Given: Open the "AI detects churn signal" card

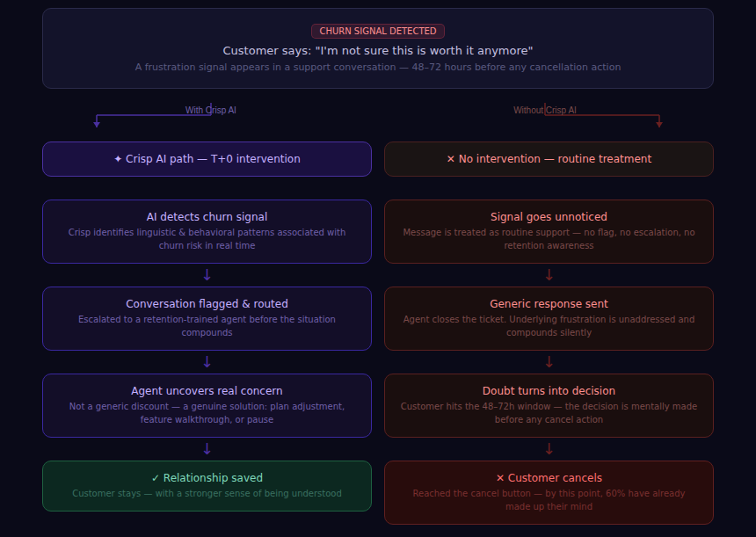Looking at the screenshot, I should (x=207, y=231).
